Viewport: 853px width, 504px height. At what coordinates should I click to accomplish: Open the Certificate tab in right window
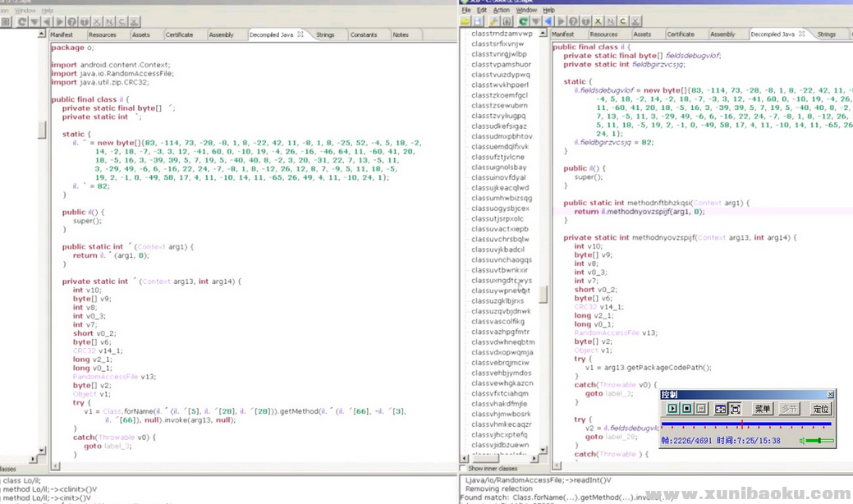point(681,34)
